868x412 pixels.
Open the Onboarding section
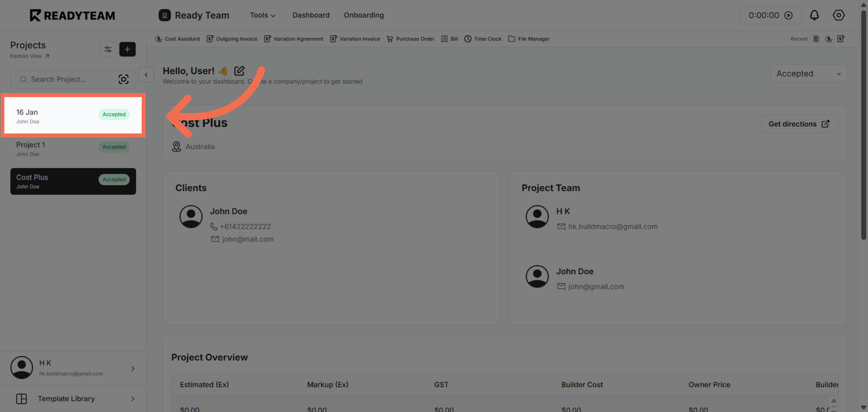(363, 15)
